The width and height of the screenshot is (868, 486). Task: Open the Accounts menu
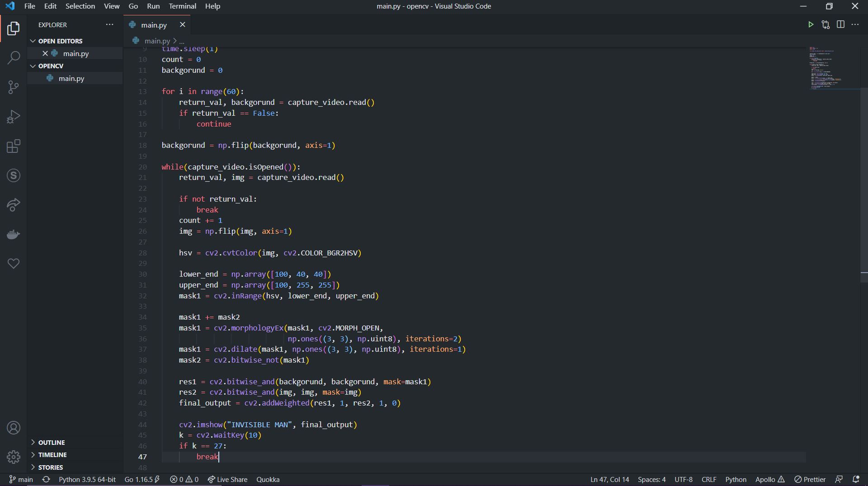(14, 428)
